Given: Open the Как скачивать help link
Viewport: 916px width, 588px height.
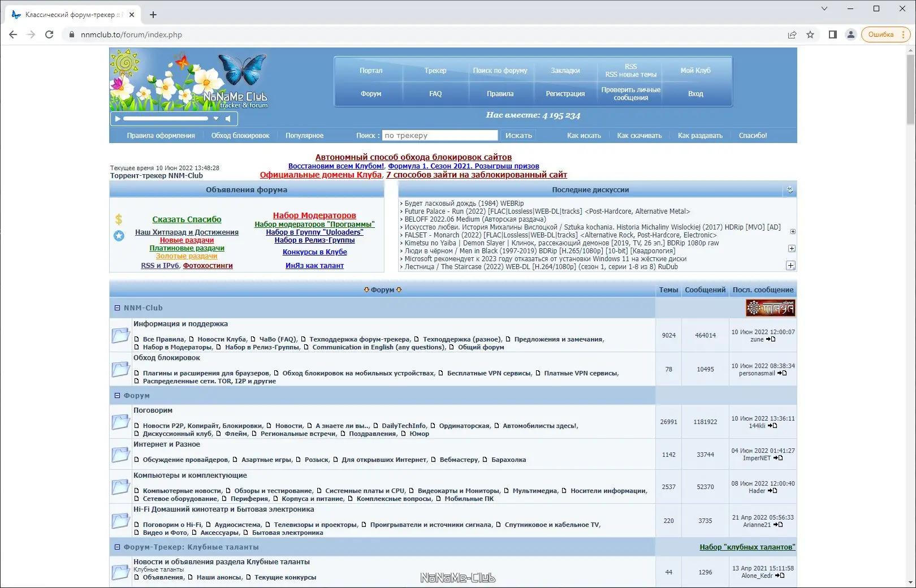Looking at the screenshot, I should tap(639, 136).
